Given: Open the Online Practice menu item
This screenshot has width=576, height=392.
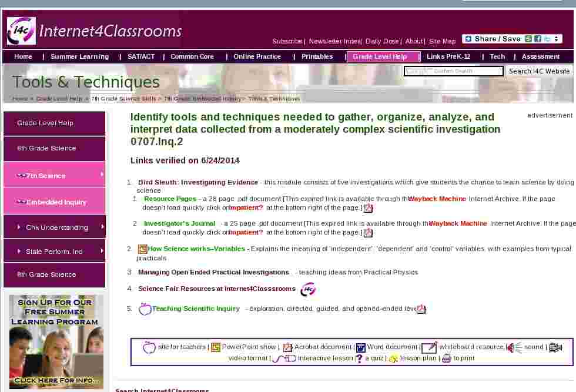Looking at the screenshot, I should point(257,56).
